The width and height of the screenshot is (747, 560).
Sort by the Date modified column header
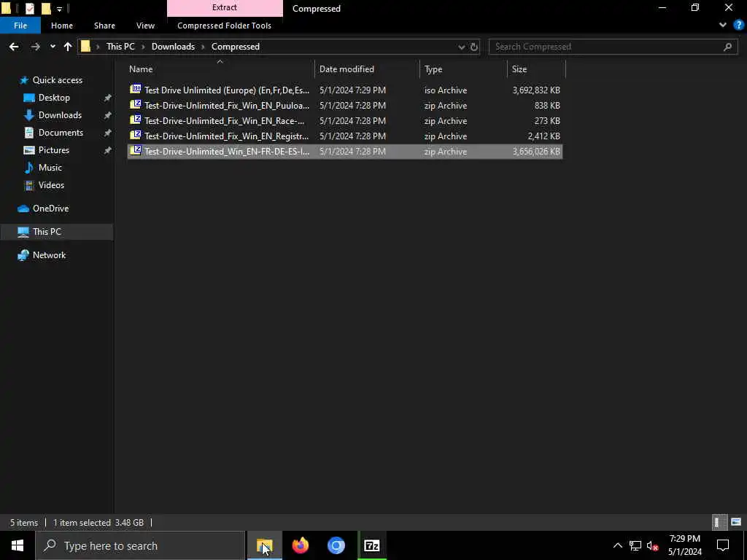(x=368, y=69)
